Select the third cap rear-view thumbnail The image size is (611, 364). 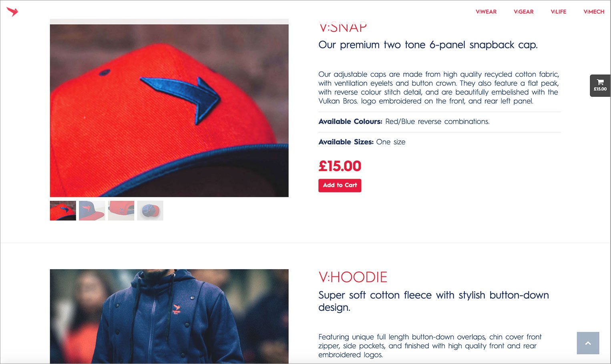point(121,210)
